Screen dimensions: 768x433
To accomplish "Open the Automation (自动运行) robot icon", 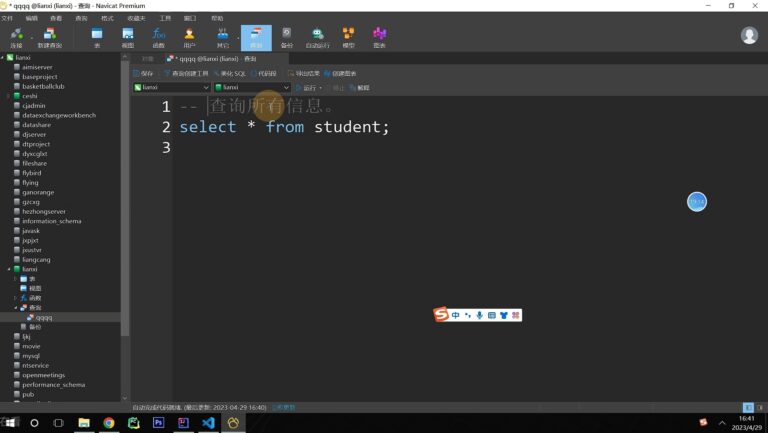I will [317, 38].
